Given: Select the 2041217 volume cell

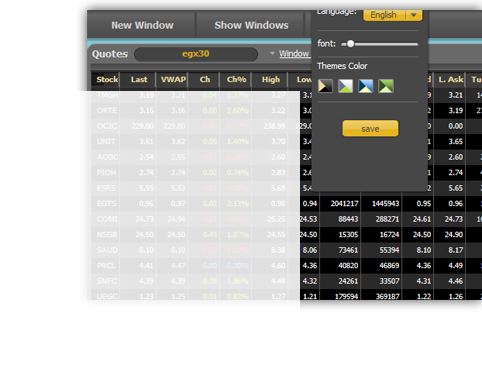Looking at the screenshot, I should click(x=340, y=204).
